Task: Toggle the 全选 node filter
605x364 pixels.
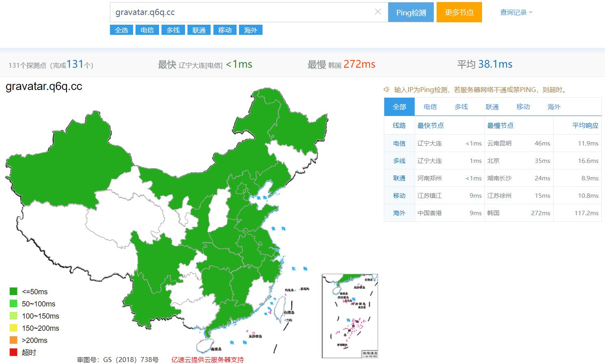Action: (121, 30)
